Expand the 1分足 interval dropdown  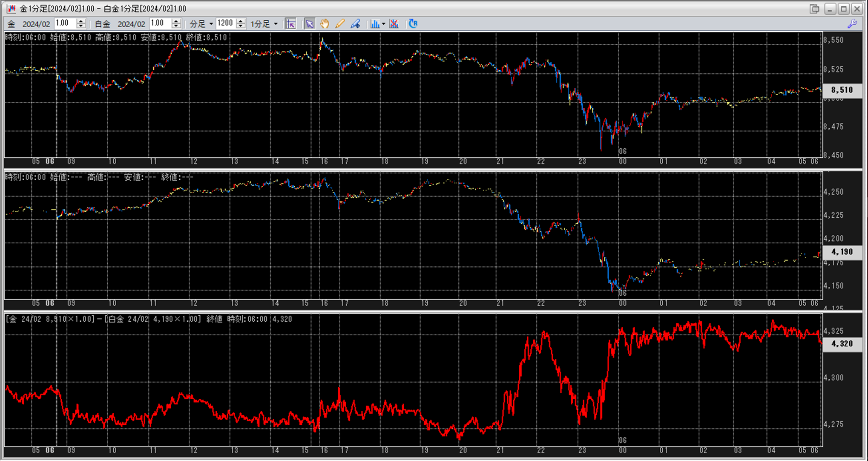click(x=276, y=24)
